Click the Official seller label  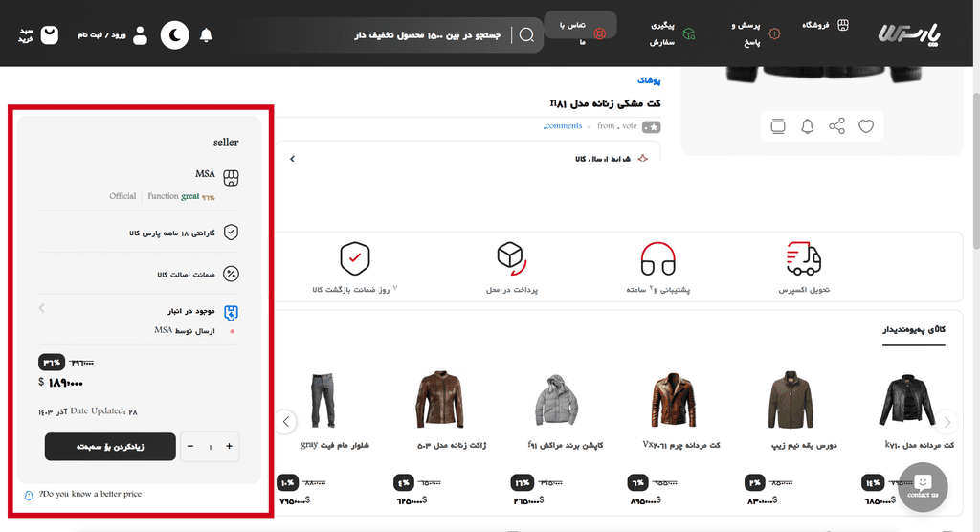coord(122,196)
